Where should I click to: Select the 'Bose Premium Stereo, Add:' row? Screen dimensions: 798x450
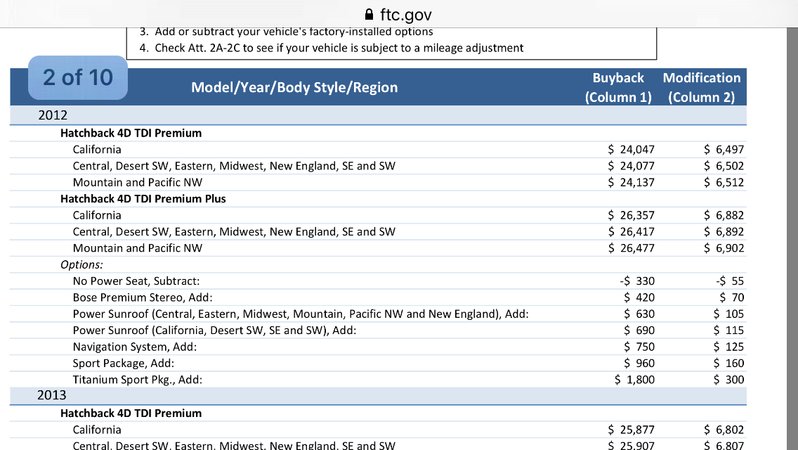click(378, 297)
